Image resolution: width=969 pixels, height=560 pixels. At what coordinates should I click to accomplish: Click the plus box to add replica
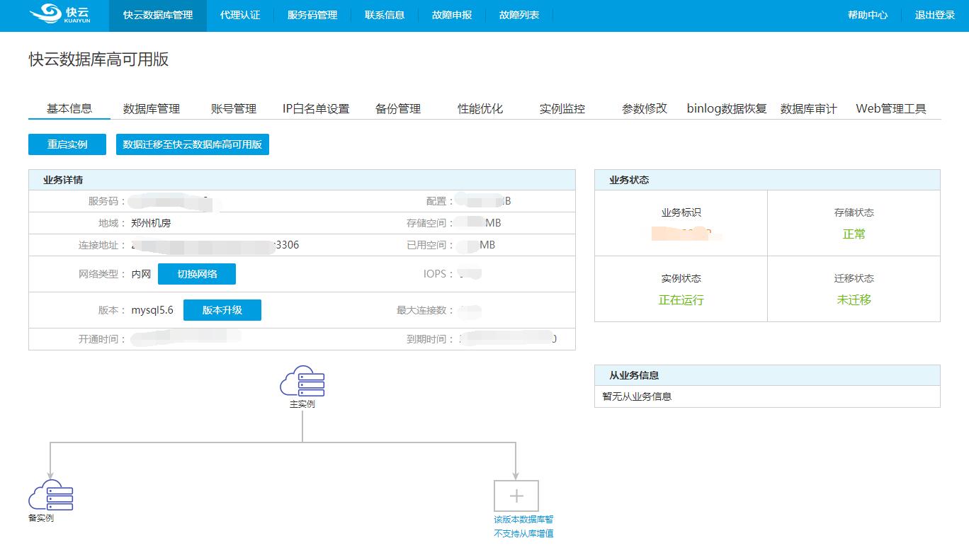tap(516, 496)
